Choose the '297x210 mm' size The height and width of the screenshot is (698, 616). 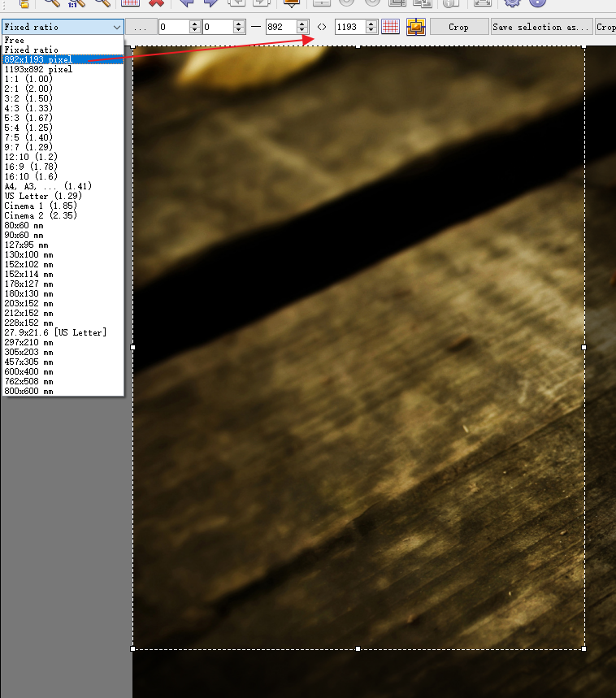pyautogui.click(x=63, y=343)
